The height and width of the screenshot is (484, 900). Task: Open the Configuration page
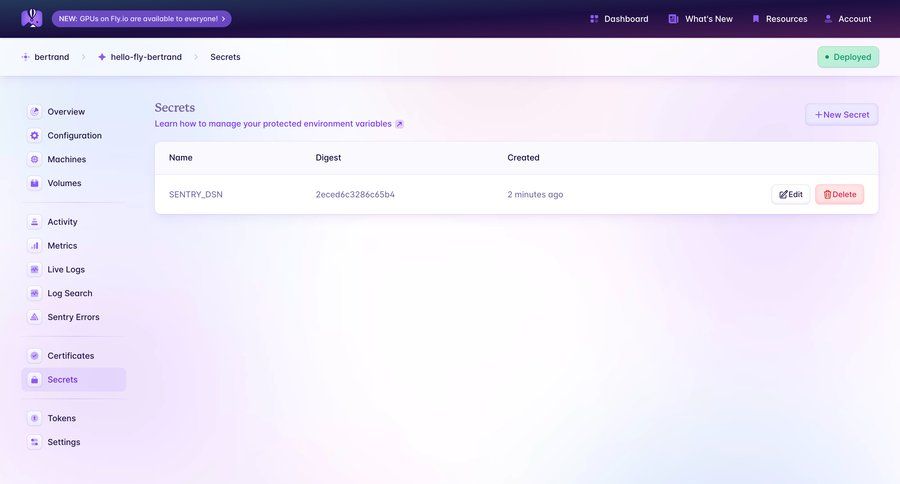tap(73, 135)
